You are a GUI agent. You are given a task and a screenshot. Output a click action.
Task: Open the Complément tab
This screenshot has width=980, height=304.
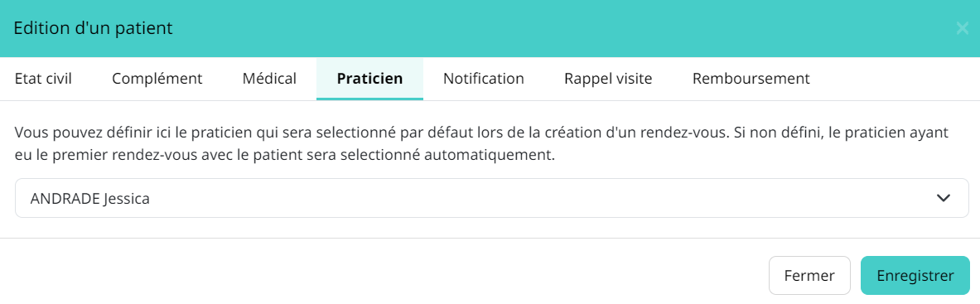[157, 79]
